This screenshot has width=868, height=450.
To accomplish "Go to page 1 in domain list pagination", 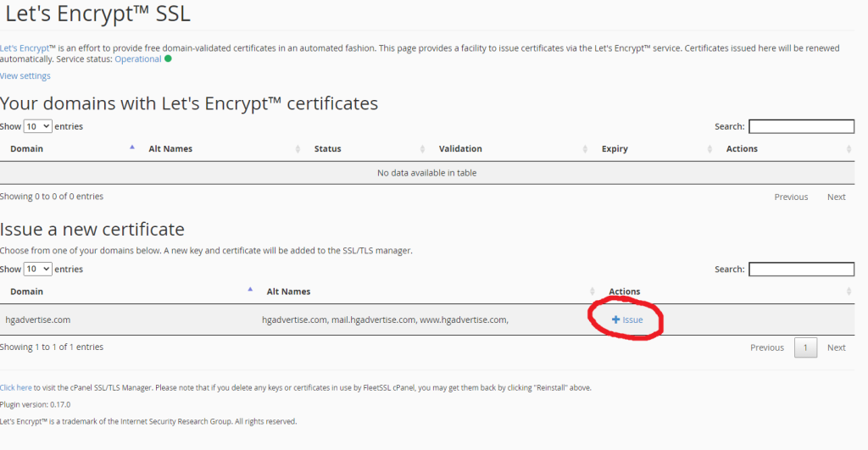I will pos(805,347).
